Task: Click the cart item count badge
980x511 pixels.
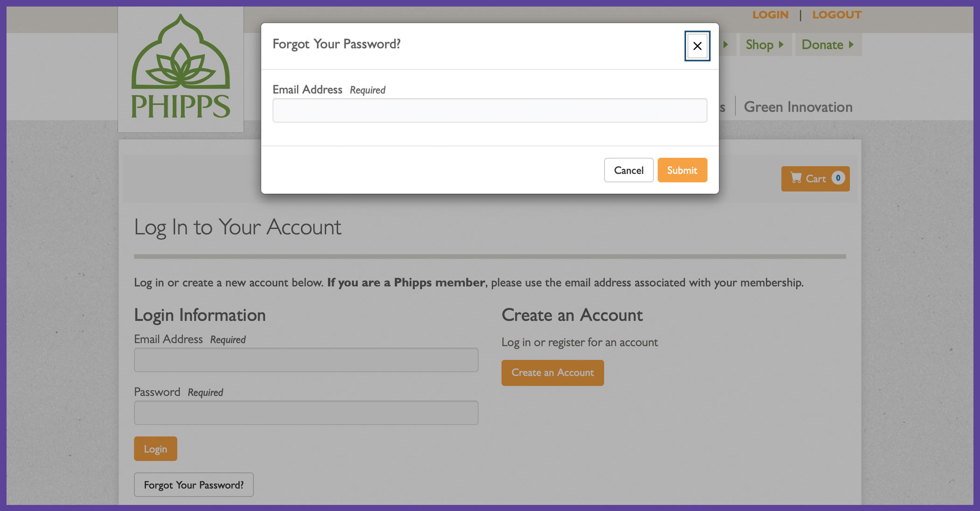Action: click(838, 178)
